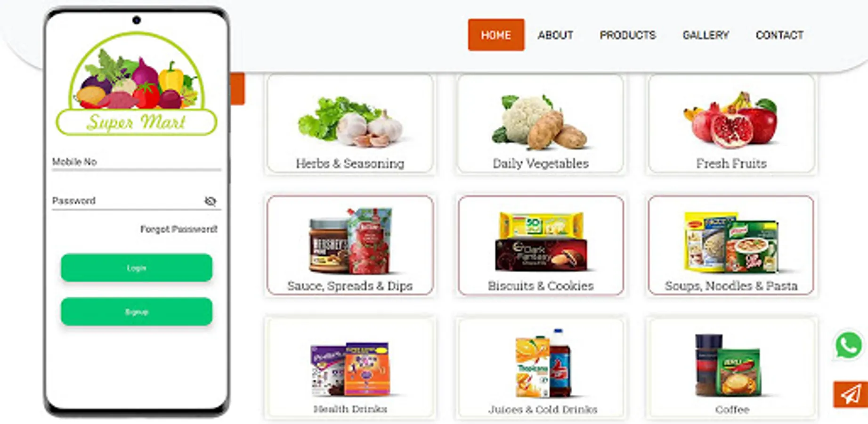Screen dimensions: 868x424
Task: Go to the HOME menu item
Action: click(496, 35)
